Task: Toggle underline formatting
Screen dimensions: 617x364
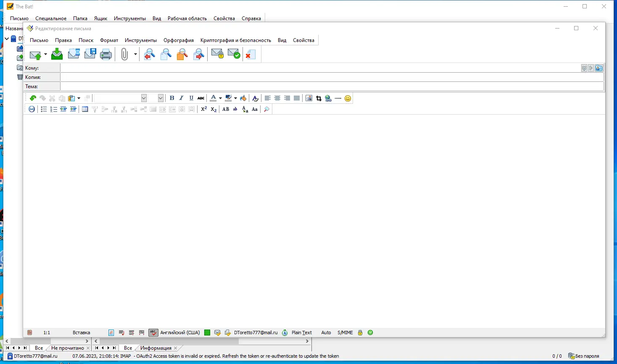Action: tap(191, 98)
